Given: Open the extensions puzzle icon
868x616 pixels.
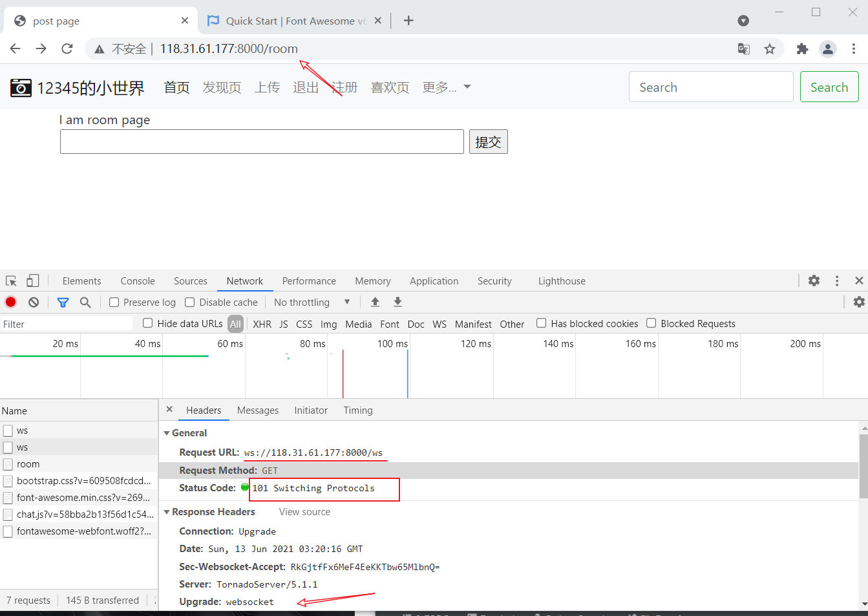Looking at the screenshot, I should [x=802, y=48].
